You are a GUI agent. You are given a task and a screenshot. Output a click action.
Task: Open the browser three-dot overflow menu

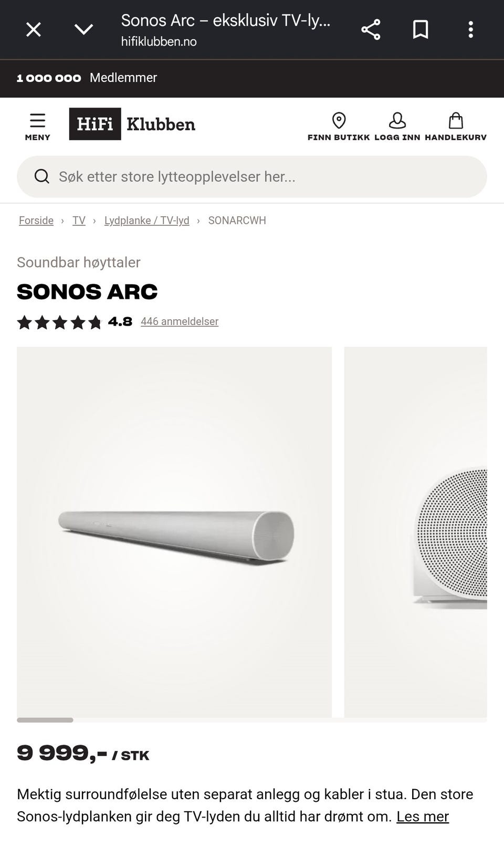pyautogui.click(x=471, y=29)
